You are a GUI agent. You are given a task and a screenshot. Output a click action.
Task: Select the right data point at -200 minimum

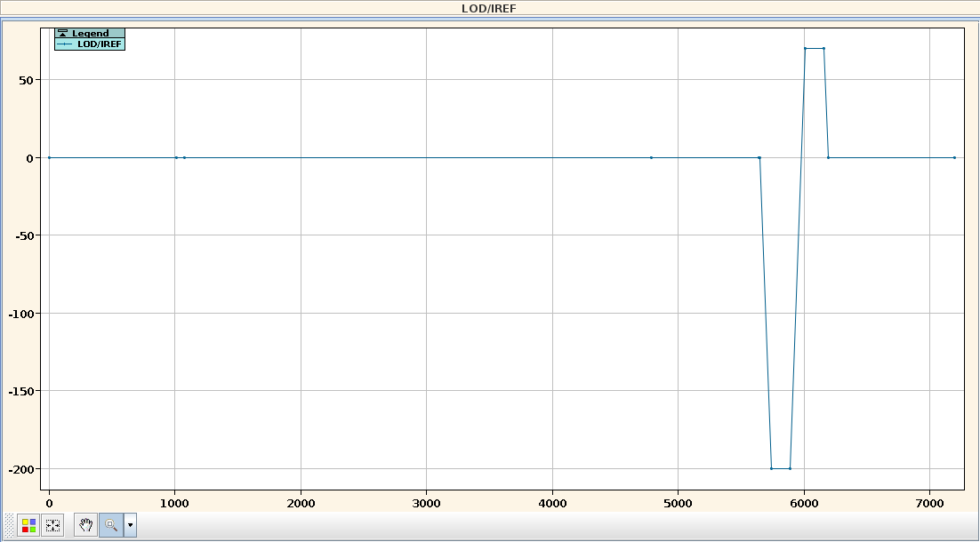pos(790,468)
